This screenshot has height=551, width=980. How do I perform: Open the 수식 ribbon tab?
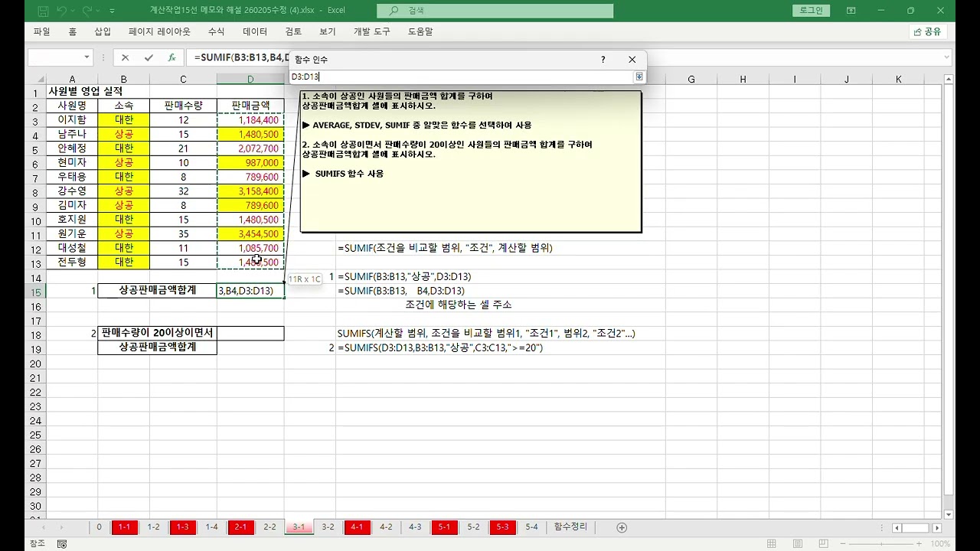tap(217, 32)
